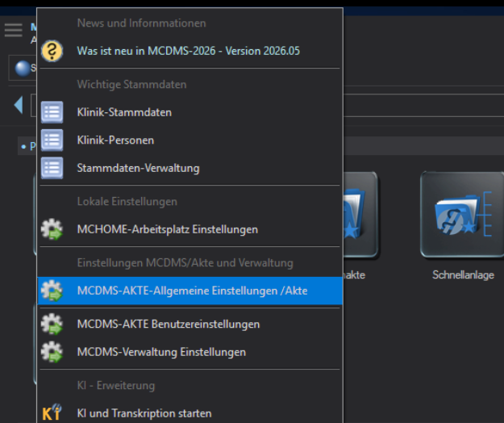This screenshot has width=504, height=423.
Task: Click the gear icon for MCDMS-Verwaltung Einstellungen
Action: point(52,352)
